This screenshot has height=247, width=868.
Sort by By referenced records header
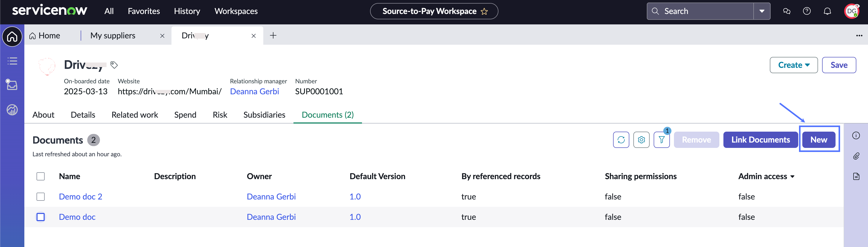click(x=501, y=176)
